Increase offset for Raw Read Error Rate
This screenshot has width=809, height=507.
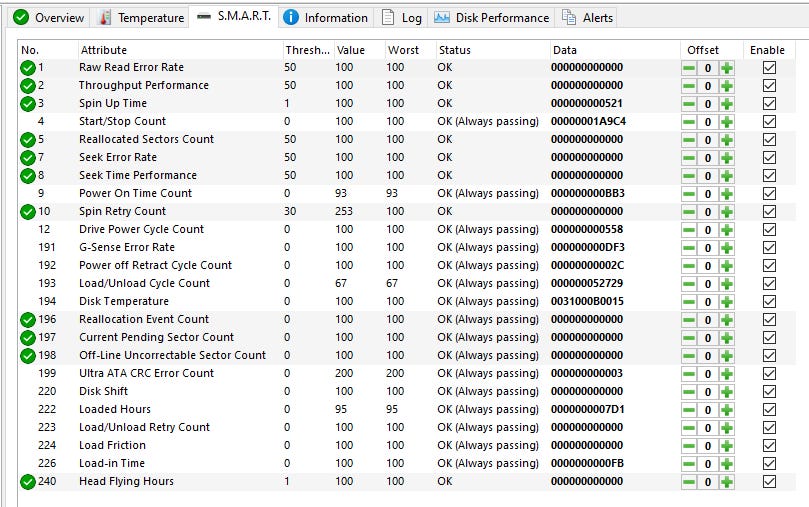727,68
